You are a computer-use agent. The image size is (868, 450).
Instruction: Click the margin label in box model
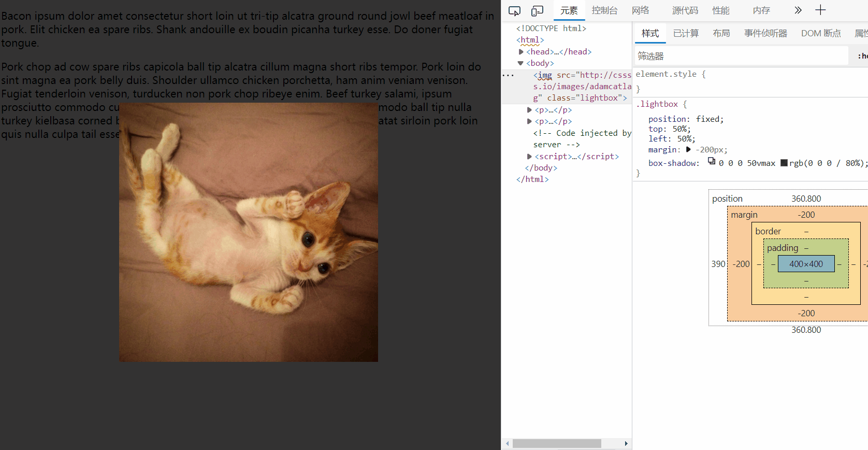click(x=744, y=215)
